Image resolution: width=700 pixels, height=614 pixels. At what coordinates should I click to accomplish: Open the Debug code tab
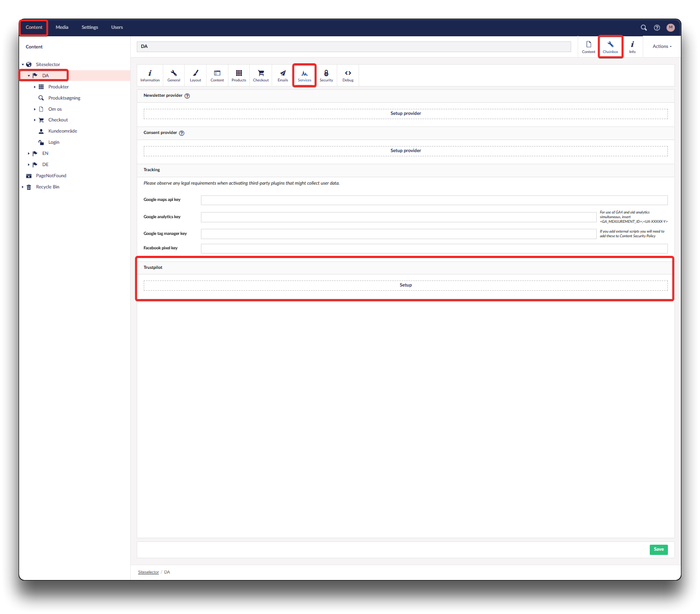click(x=348, y=75)
